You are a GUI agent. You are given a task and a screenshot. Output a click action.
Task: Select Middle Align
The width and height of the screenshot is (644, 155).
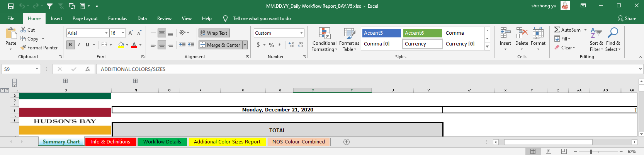[162, 33]
